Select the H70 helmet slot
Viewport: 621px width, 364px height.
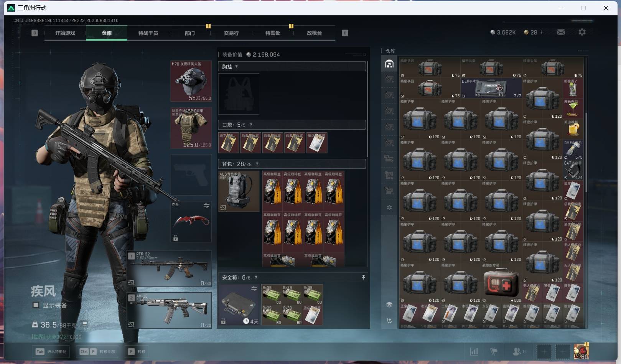click(x=191, y=81)
